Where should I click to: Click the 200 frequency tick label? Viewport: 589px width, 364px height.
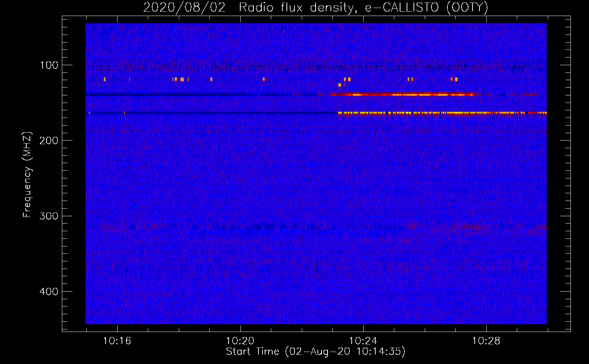coord(49,141)
